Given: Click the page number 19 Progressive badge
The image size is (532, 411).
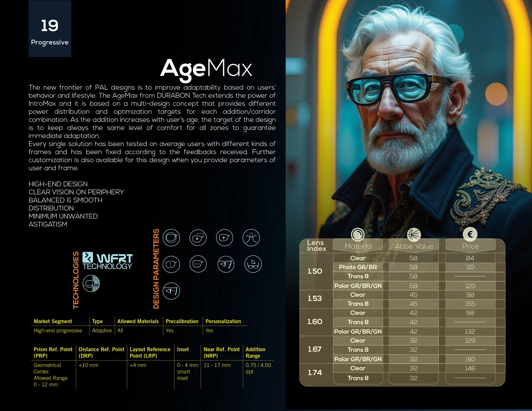Looking at the screenshot, I should 50,29.
